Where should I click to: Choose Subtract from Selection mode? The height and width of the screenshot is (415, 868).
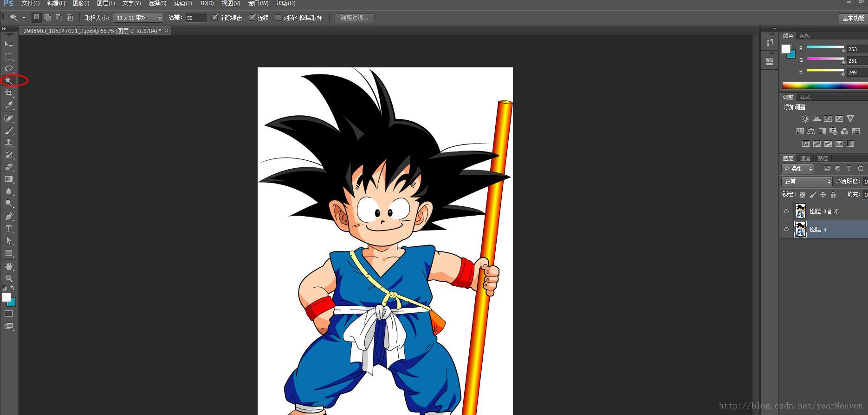point(58,18)
